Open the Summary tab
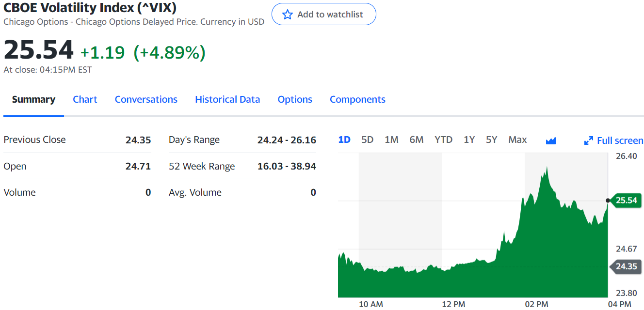 point(33,99)
